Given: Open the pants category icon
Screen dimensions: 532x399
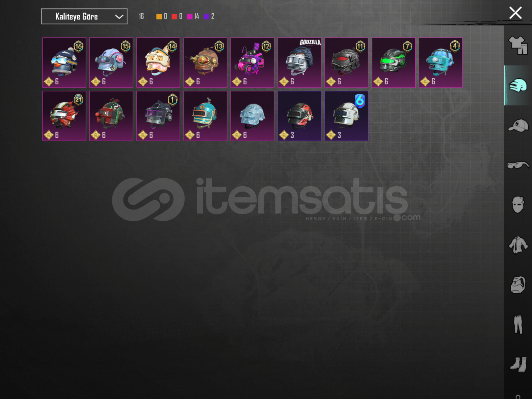Looking at the screenshot, I should pos(518,324).
